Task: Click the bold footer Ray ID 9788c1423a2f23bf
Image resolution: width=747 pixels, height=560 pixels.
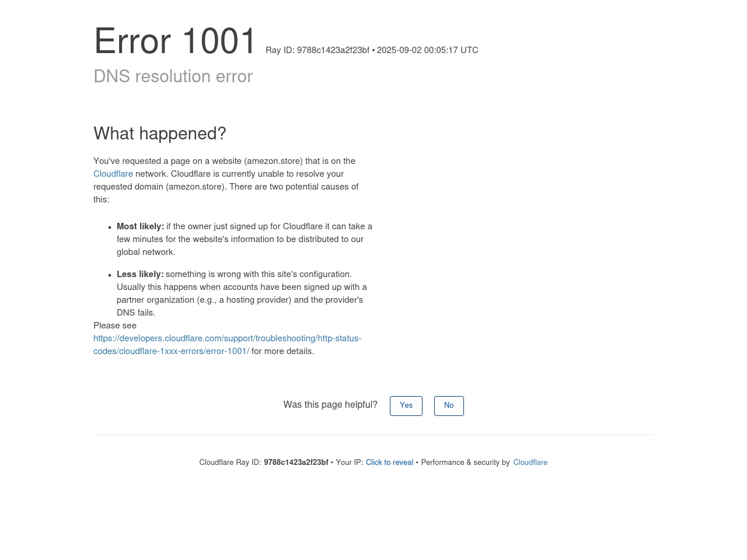Action: pyautogui.click(x=296, y=463)
